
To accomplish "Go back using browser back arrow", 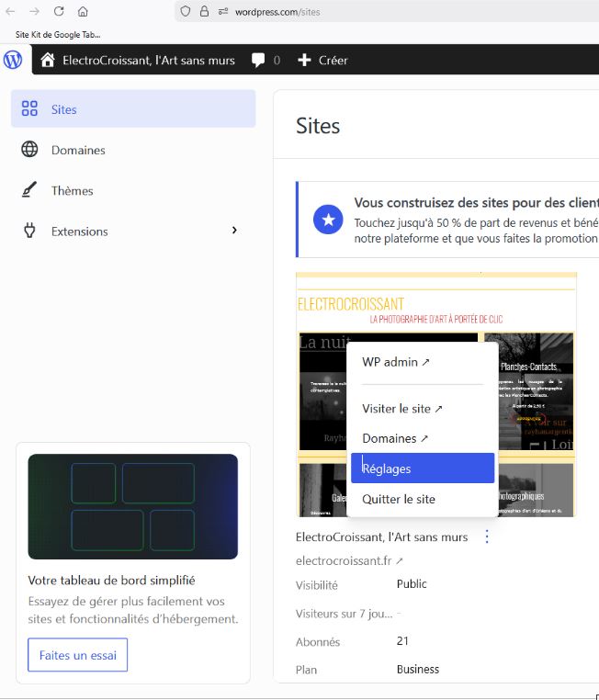I will click(x=11, y=12).
